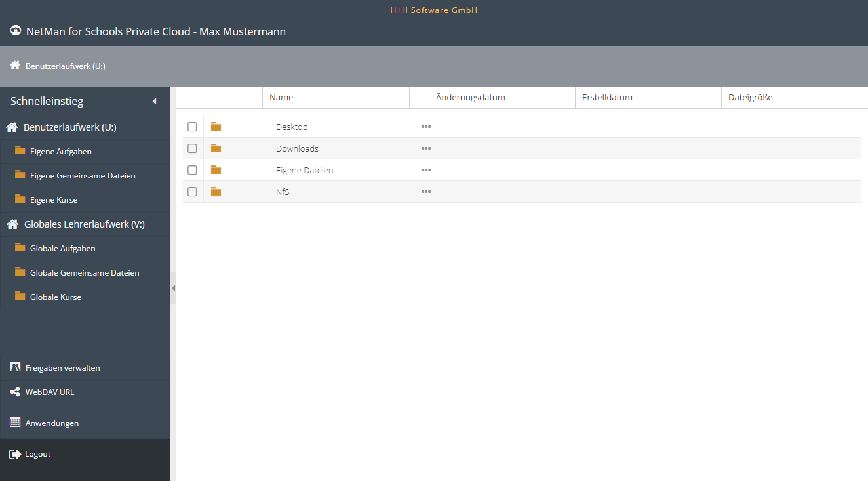Click the folder icon of Globale Kurse

click(20, 297)
